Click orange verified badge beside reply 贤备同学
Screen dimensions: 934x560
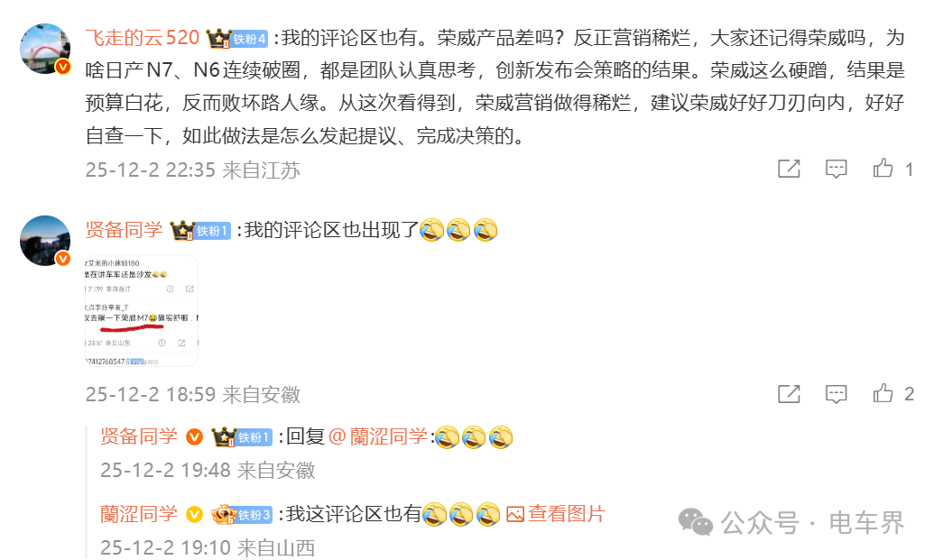(194, 436)
